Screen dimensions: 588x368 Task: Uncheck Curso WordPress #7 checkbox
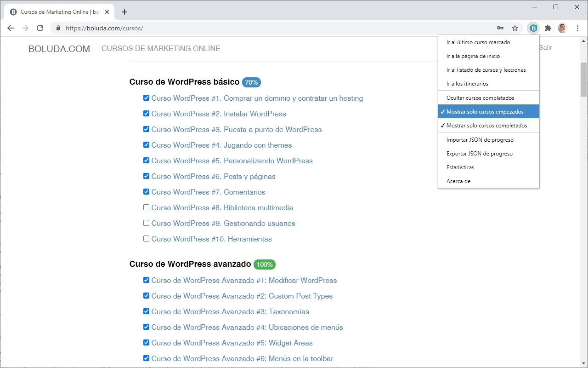146,191
